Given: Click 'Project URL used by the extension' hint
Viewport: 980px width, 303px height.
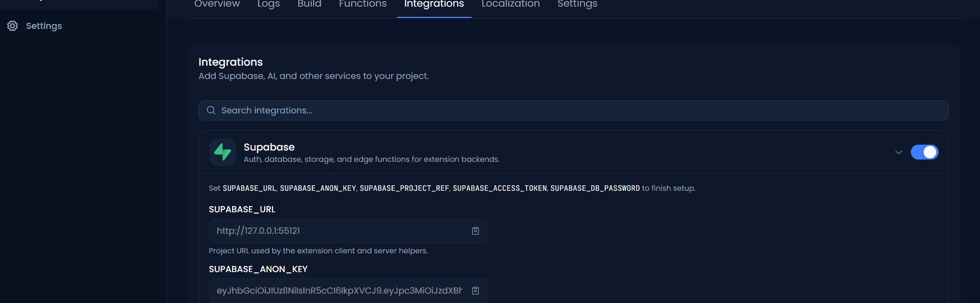Looking at the screenshot, I should [318, 251].
